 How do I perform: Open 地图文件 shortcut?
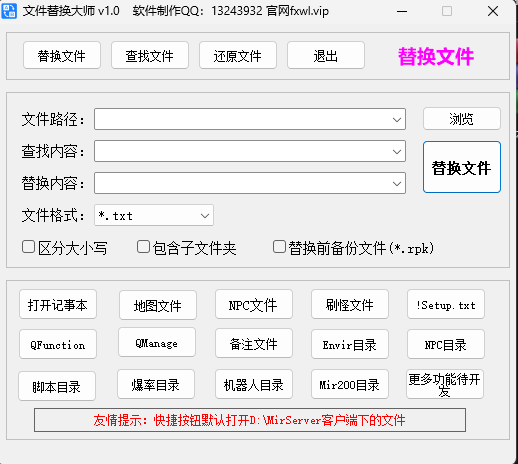coord(158,305)
